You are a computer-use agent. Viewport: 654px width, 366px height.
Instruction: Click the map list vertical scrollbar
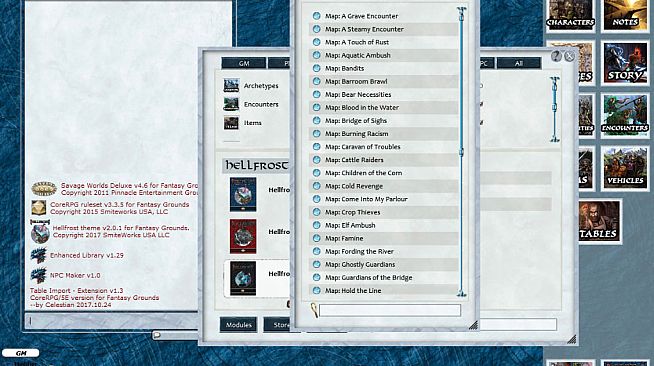(x=461, y=152)
